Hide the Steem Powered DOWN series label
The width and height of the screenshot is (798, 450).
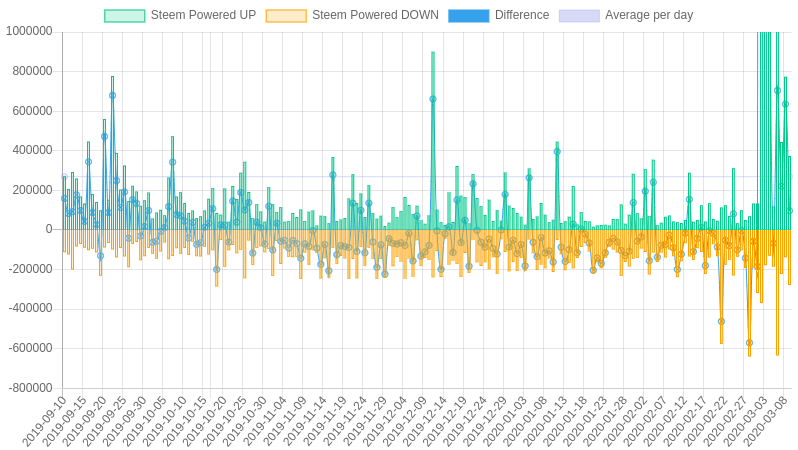point(375,15)
